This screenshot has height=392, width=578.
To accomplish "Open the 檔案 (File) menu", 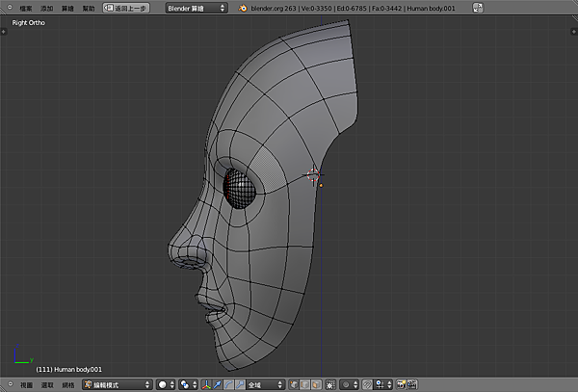I will (26, 8).
